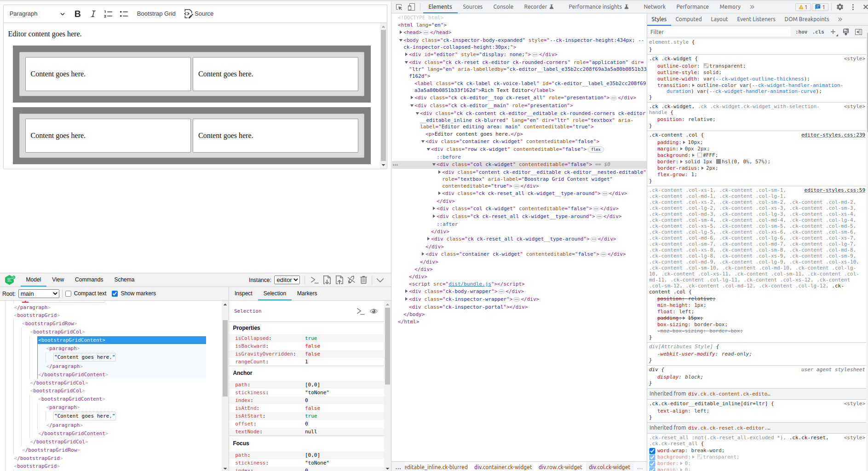Open the Instance editor selector
The image size is (868, 471).
click(287, 280)
